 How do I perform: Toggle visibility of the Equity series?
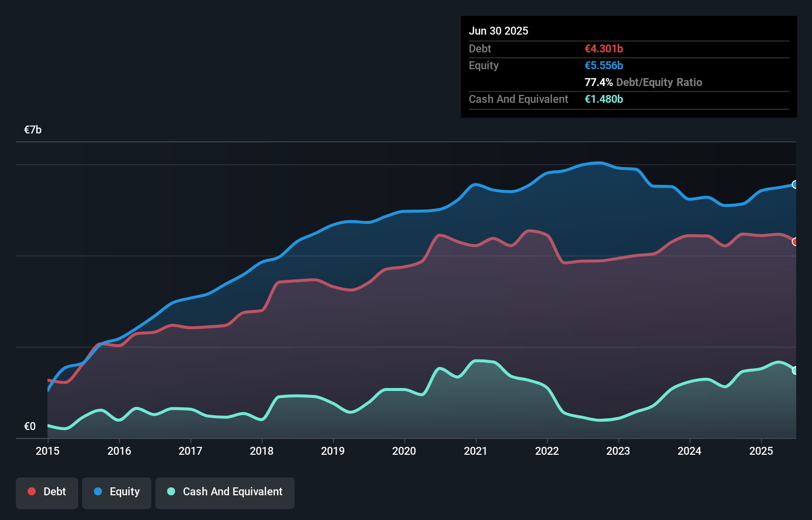(x=117, y=492)
